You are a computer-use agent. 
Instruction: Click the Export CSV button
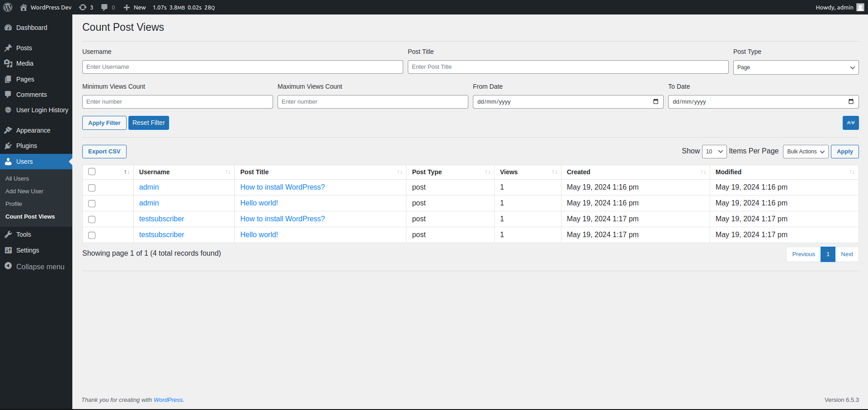[x=104, y=152]
